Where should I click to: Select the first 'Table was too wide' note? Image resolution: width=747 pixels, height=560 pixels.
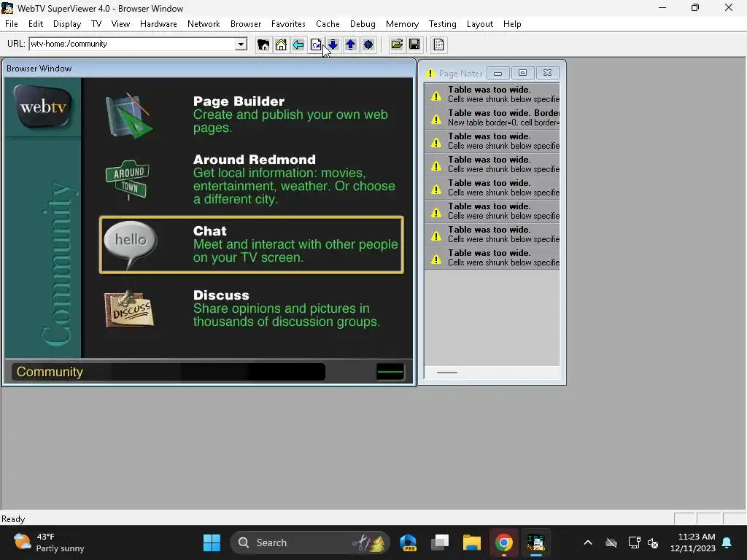tap(492, 94)
